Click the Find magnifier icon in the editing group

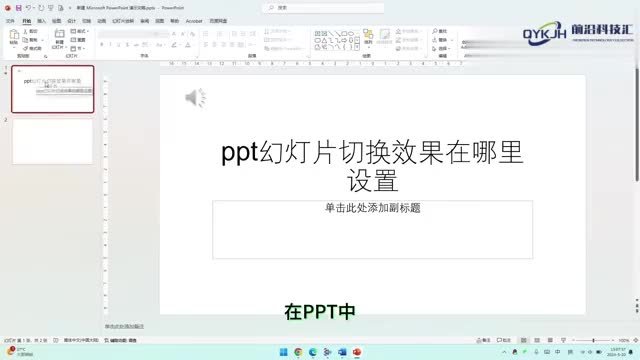(435, 31)
